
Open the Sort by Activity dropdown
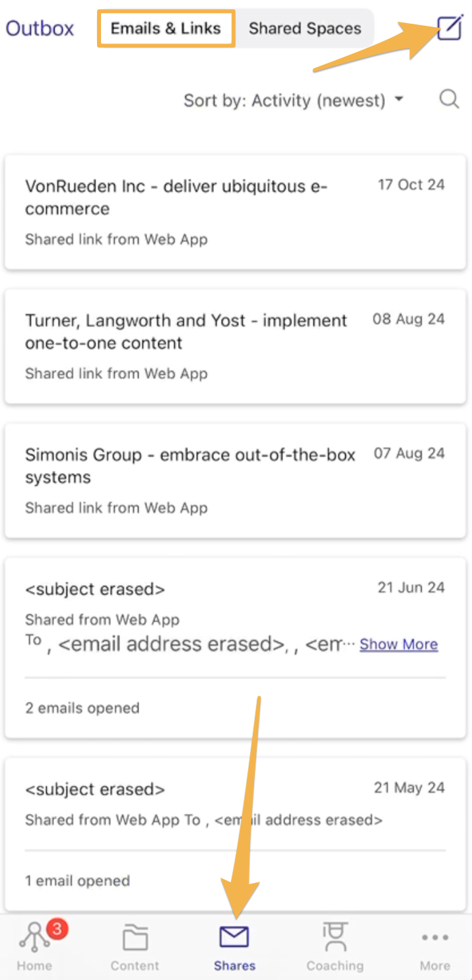point(294,100)
